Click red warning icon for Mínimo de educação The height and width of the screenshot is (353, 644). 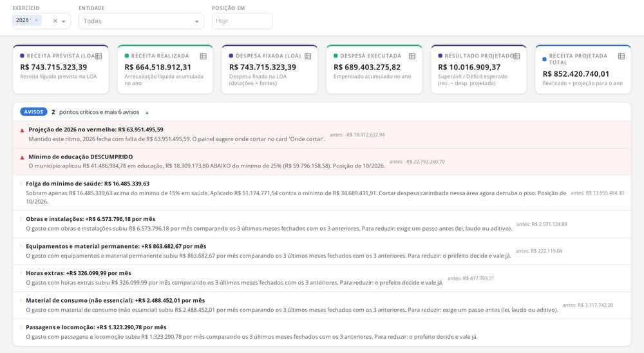pos(22,157)
